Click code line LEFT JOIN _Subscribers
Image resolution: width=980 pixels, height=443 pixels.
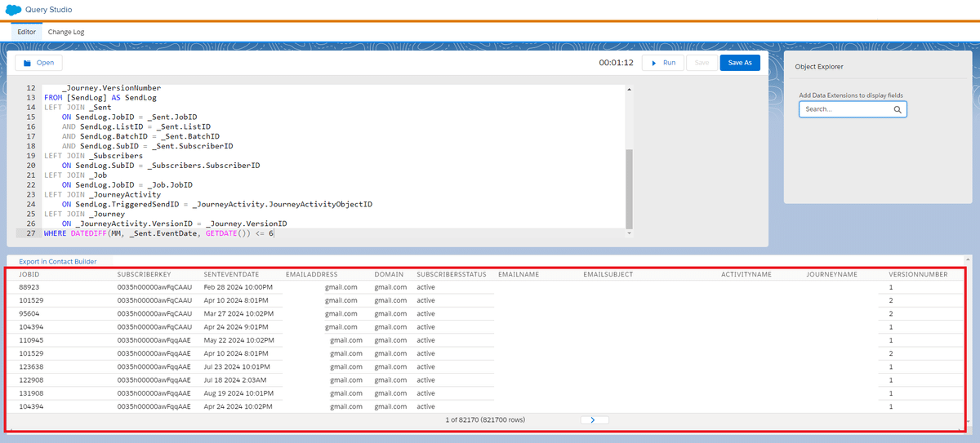click(93, 155)
